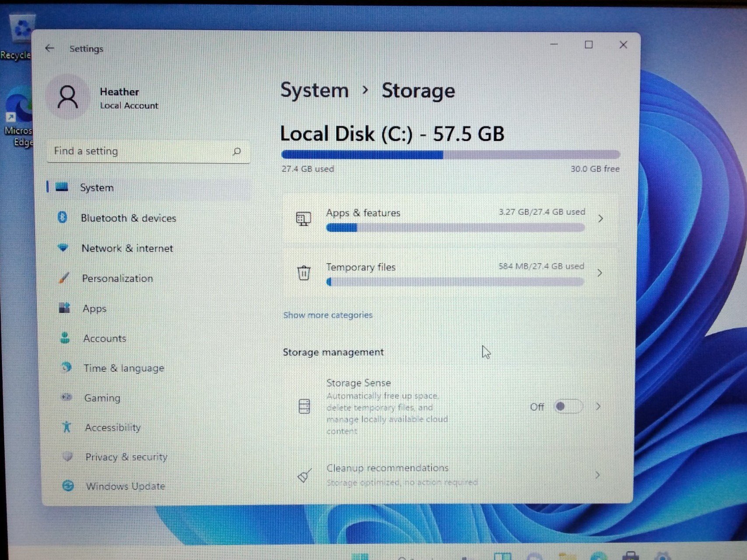Focus the Find a setting search box
Image resolution: width=747 pixels, height=560 pixels.
148,151
